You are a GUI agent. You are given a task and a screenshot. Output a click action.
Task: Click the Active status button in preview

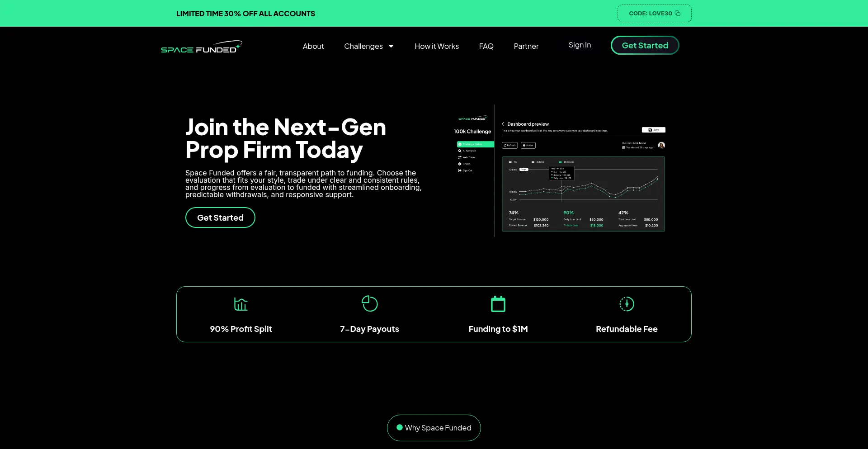tap(528, 145)
